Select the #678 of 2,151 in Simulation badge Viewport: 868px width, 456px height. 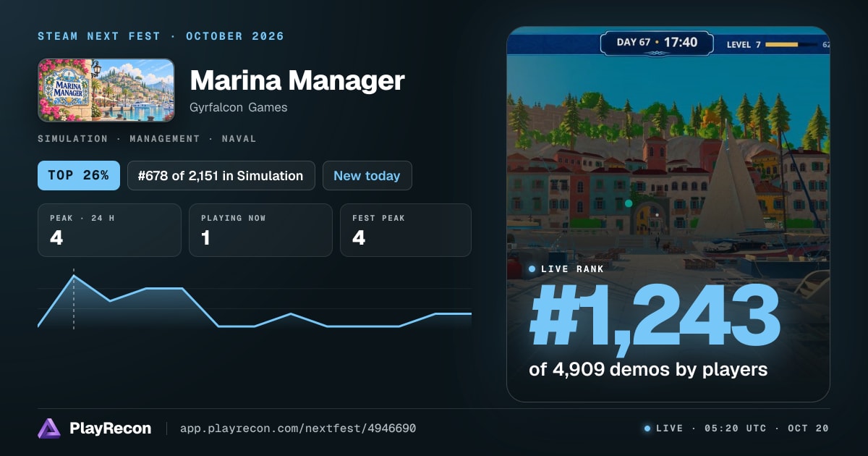point(221,175)
